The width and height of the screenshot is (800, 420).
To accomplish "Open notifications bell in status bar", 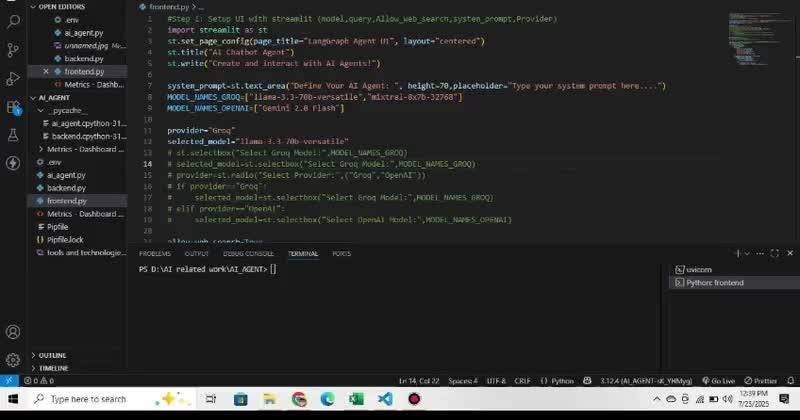I will tap(790, 381).
